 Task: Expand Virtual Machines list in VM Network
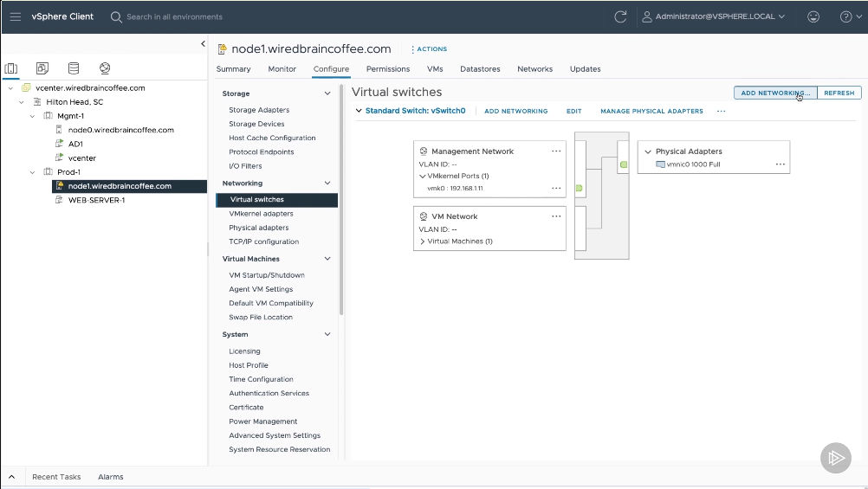(x=422, y=241)
